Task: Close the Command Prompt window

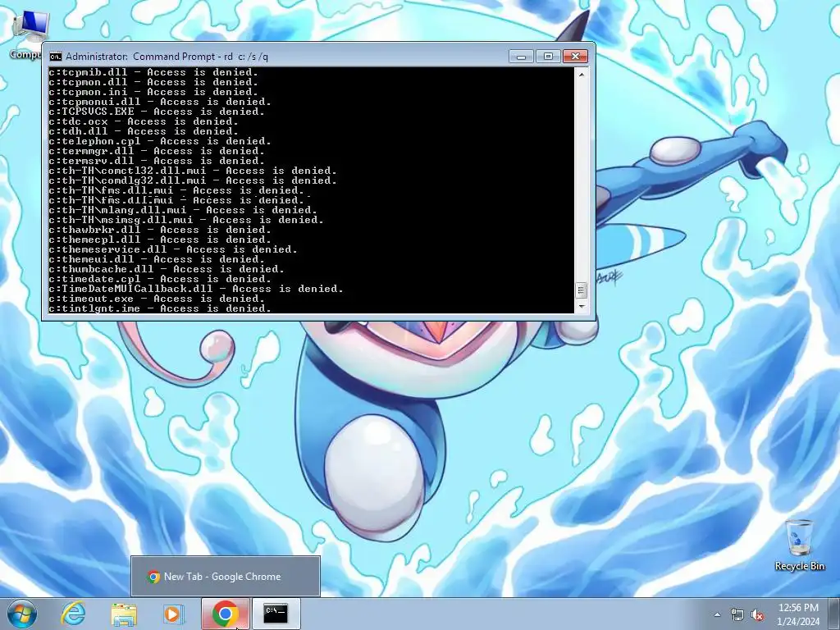Action: click(575, 57)
